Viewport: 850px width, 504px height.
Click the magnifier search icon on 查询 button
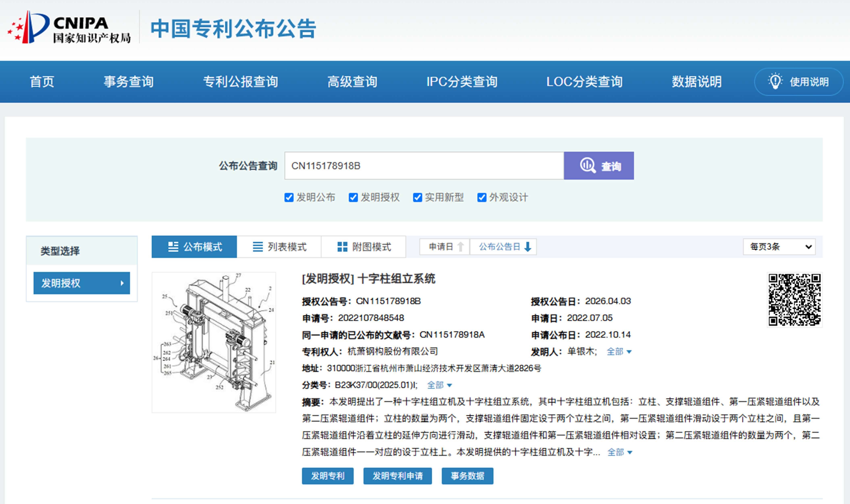tap(587, 166)
